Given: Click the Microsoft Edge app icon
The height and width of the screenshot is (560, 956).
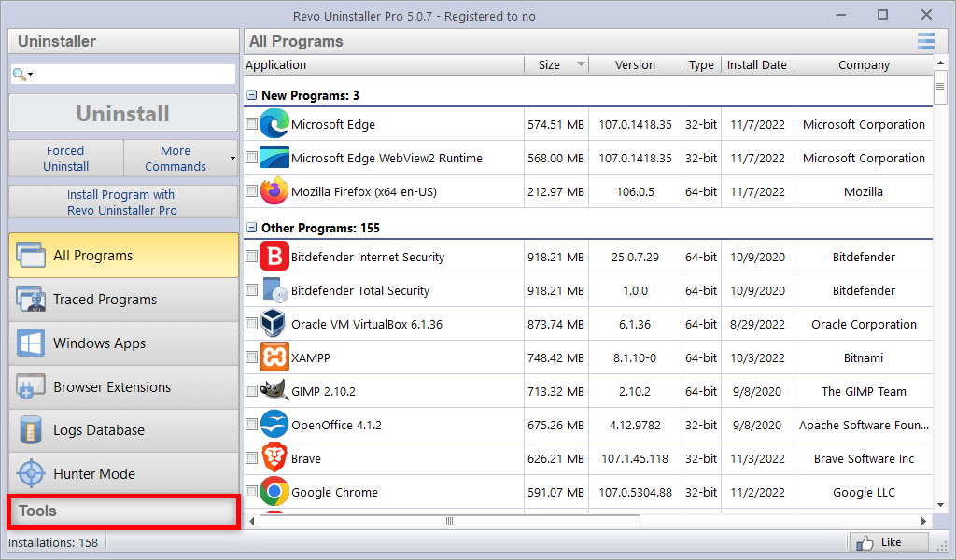Looking at the screenshot, I should (274, 124).
